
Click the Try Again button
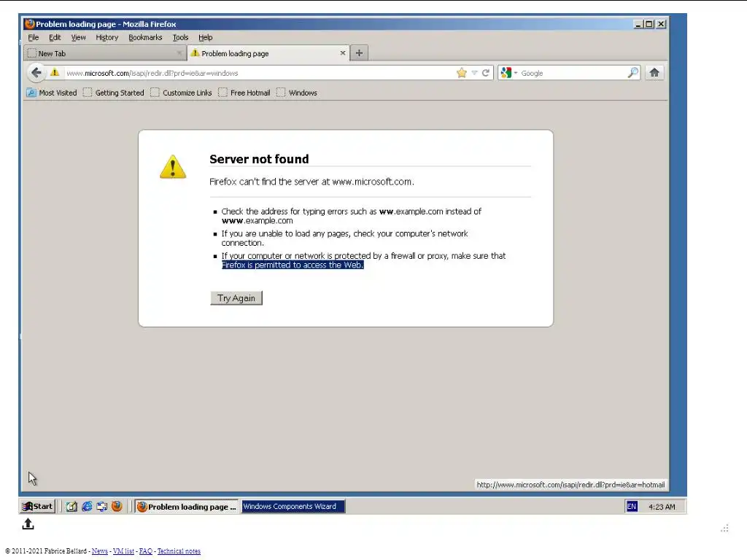(236, 298)
